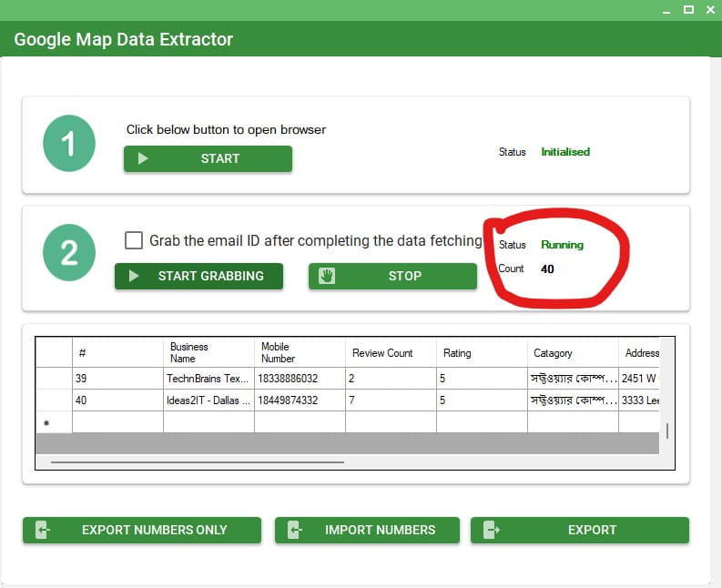Click the table's horizontal scrollbar
Viewport: 722px width, 588px height.
[x=198, y=461]
